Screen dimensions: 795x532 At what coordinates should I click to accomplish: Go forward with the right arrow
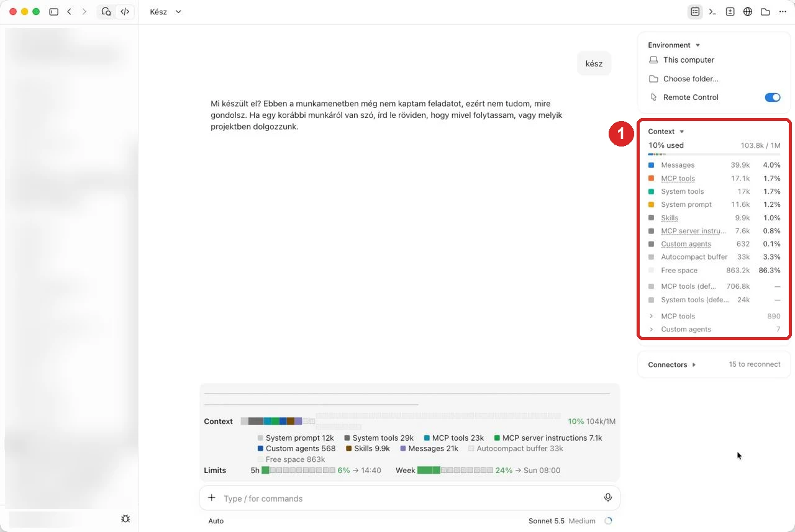coord(84,12)
